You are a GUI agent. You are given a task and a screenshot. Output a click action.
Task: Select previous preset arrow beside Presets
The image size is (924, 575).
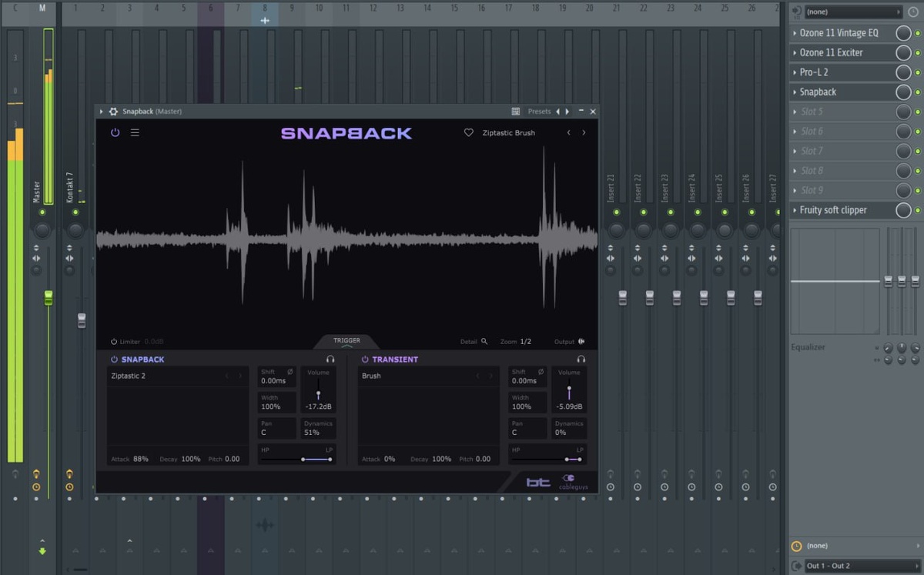pos(558,112)
